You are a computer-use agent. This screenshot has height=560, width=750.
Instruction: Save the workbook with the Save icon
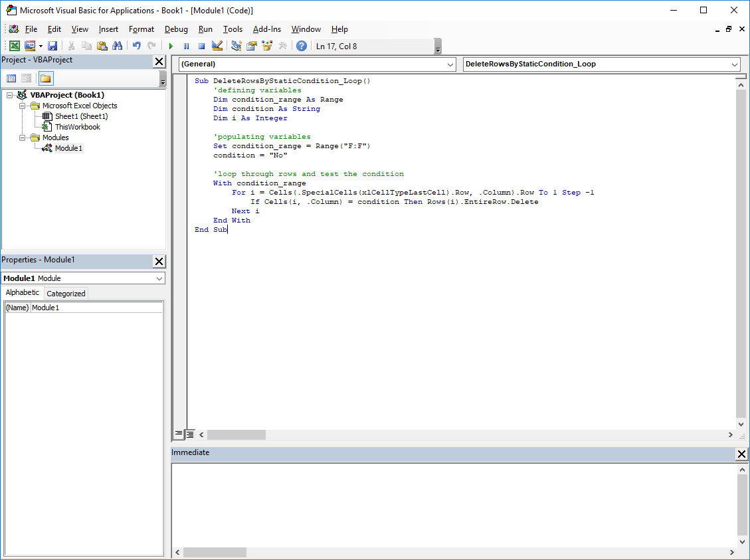[x=52, y=46]
